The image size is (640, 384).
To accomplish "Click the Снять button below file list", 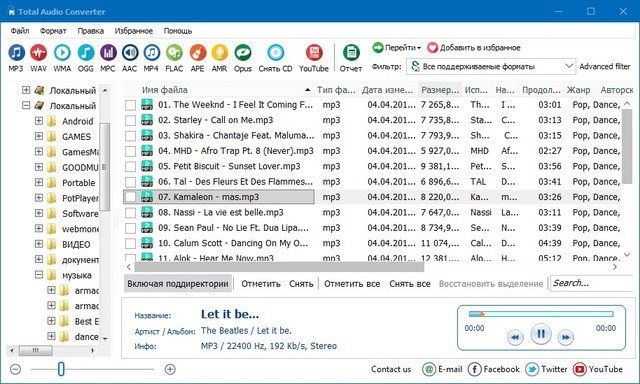I will [x=301, y=284].
